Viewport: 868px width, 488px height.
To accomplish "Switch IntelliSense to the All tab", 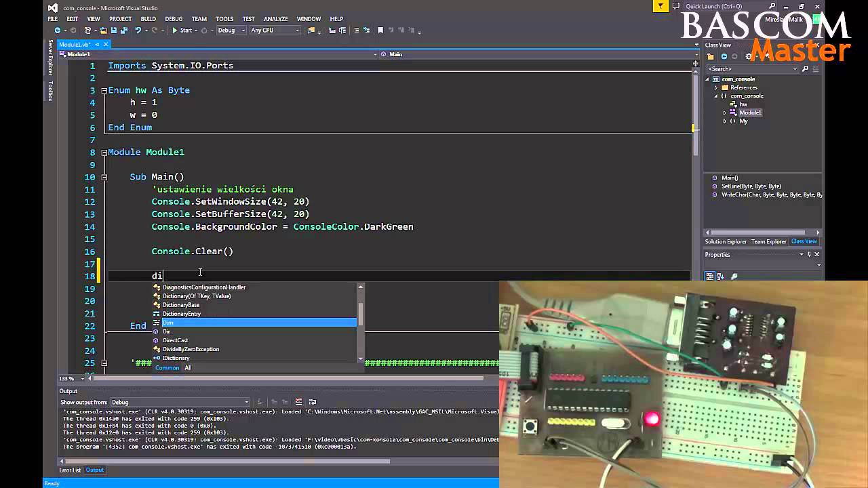I will click(188, 368).
